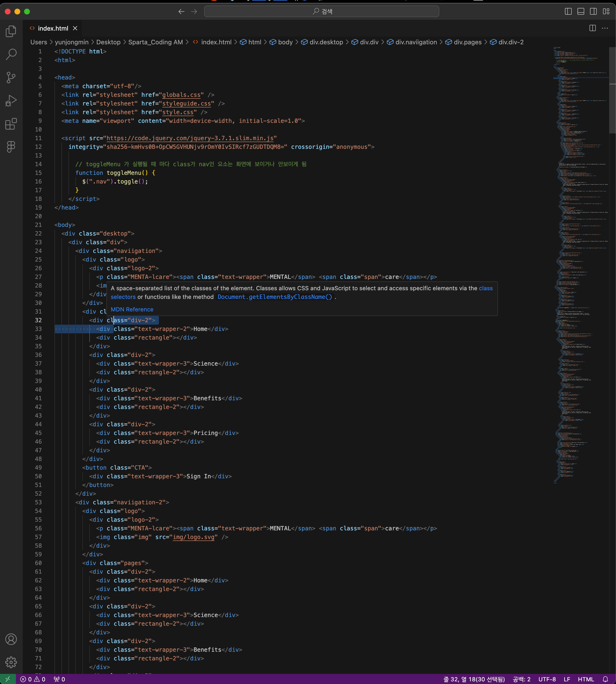Select the div.pages breadcrumb
This screenshot has height=684, width=616.
[463, 42]
